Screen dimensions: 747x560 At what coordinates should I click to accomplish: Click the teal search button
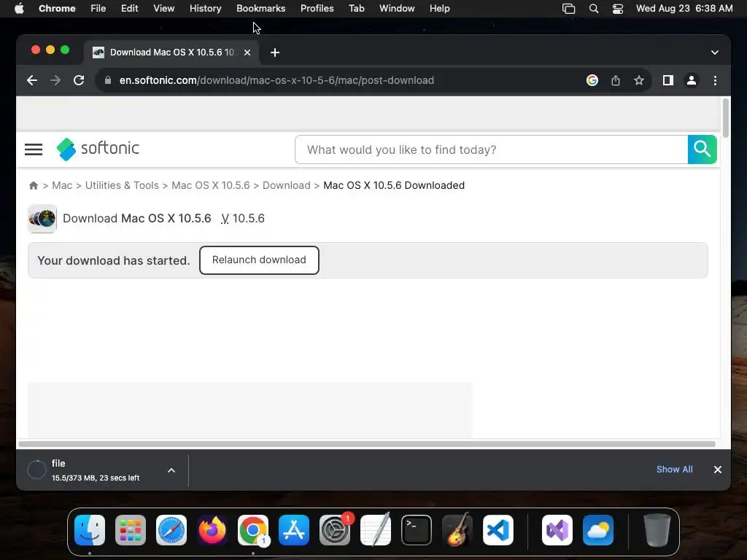pos(703,149)
